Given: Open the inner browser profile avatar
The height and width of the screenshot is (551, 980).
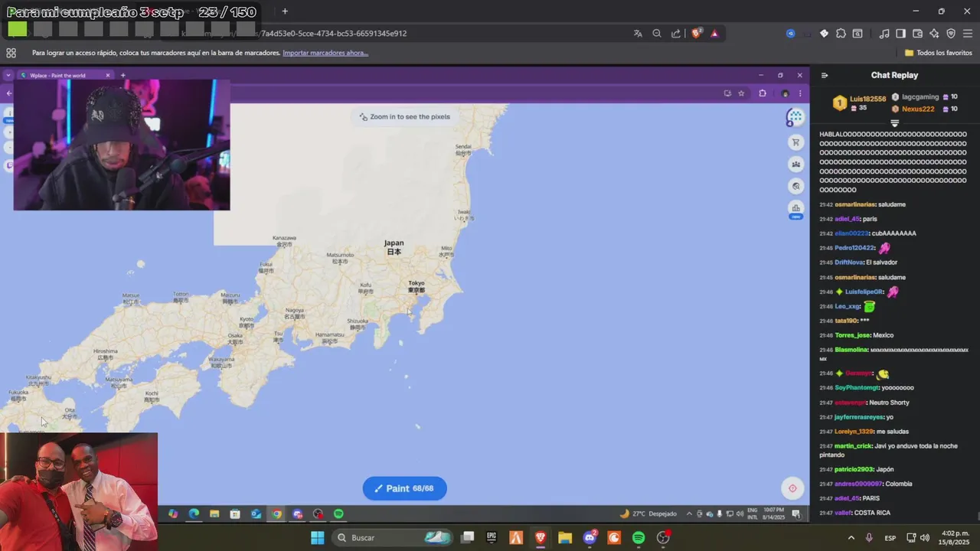Looking at the screenshot, I should pos(785,93).
